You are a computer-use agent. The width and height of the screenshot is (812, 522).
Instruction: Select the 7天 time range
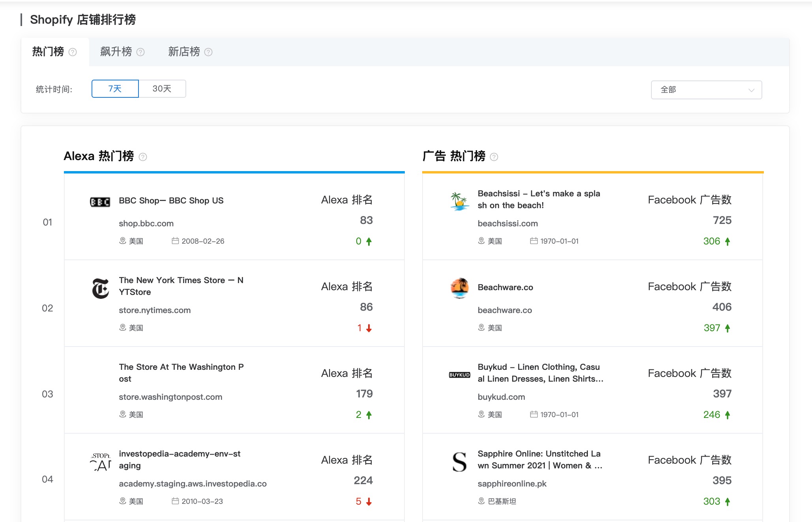tap(115, 89)
